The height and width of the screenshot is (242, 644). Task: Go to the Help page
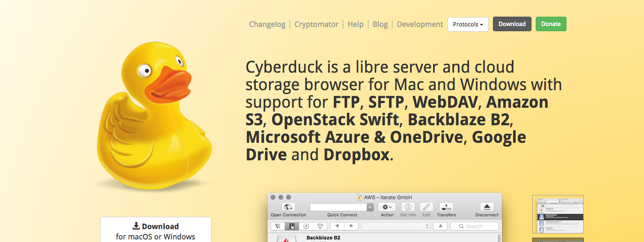356,24
